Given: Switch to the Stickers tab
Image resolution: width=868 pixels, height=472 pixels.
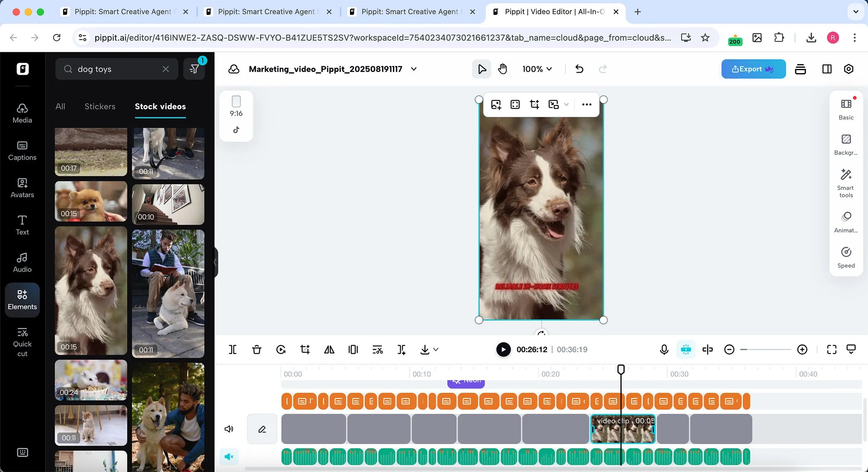Looking at the screenshot, I should click(100, 106).
